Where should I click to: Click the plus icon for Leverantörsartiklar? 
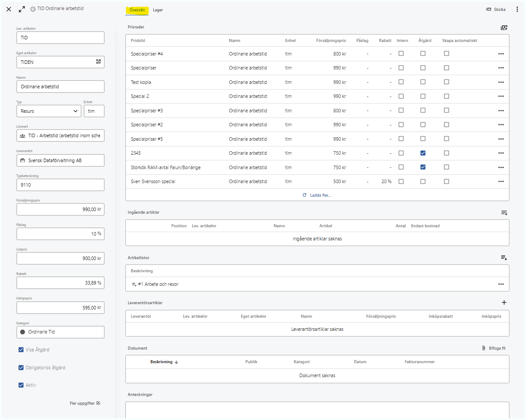click(504, 302)
